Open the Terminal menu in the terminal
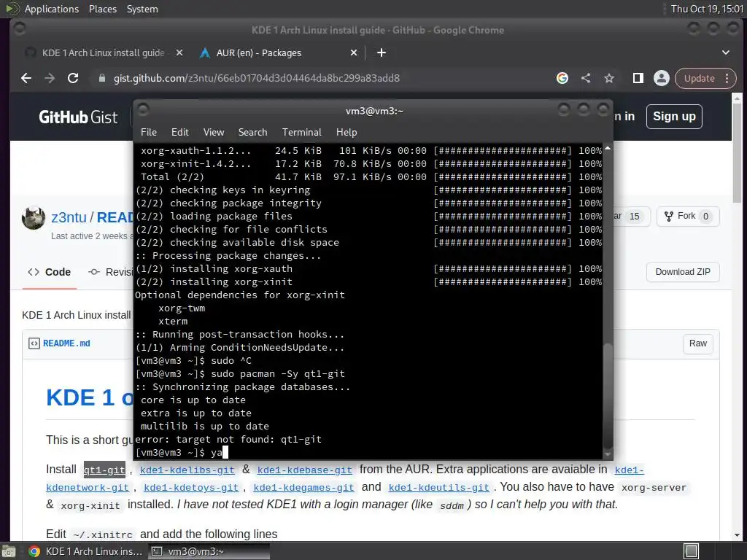The width and height of the screenshot is (747, 560). point(301,133)
